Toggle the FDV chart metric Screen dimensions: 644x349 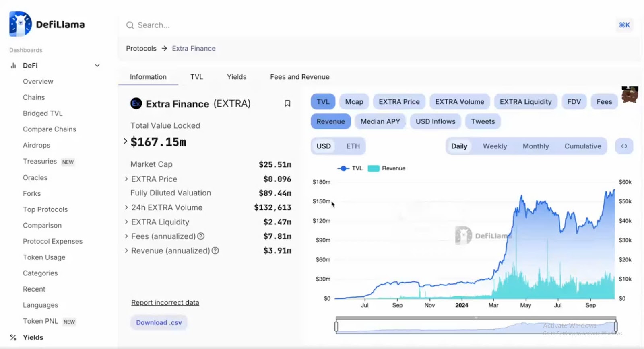[574, 102]
